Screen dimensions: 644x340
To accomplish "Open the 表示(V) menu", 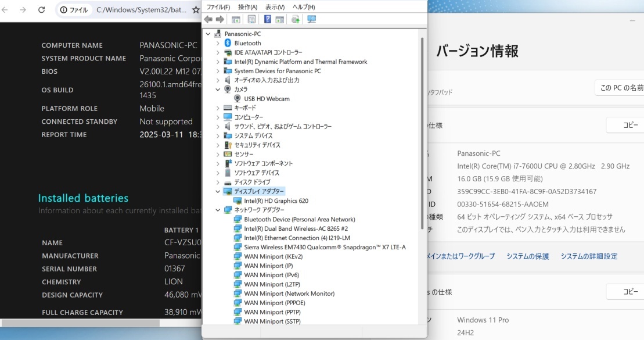I will [275, 7].
